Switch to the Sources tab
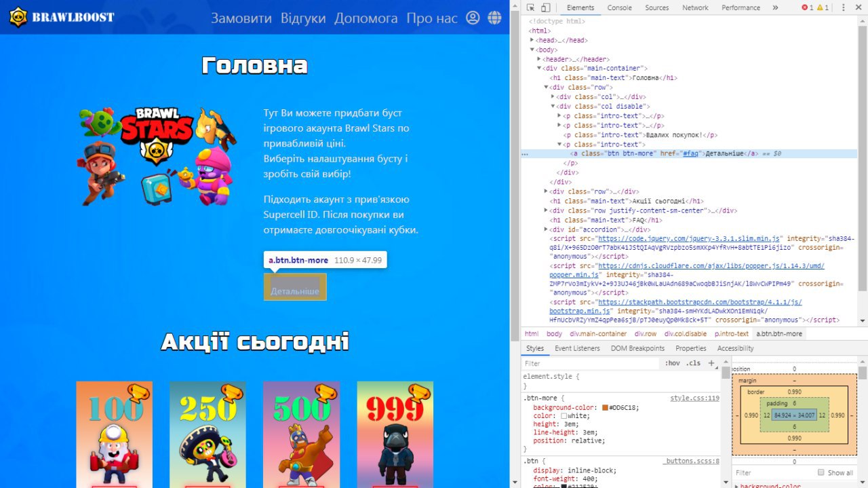The height and width of the screenshot is (488, 868). pos(656,7)
